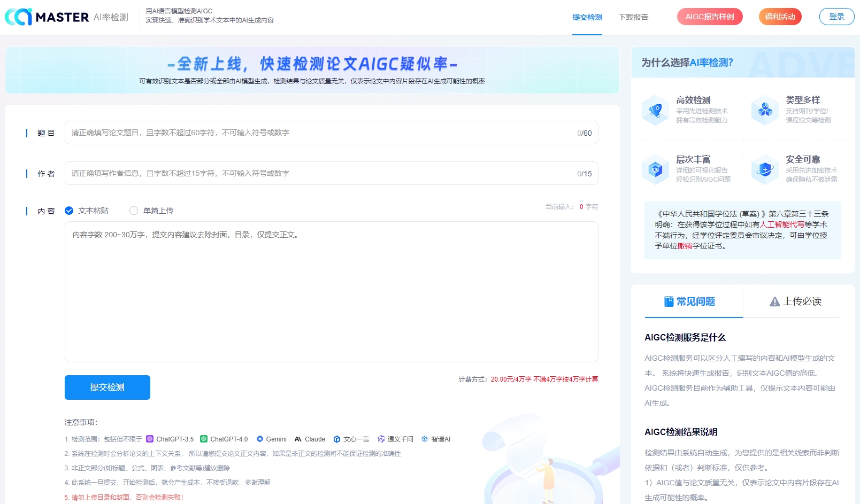Image resolution: width=860 pixels, height=504 pixels.
Task: Click the 高效检测 feature icon
Action: coord(655,110)
